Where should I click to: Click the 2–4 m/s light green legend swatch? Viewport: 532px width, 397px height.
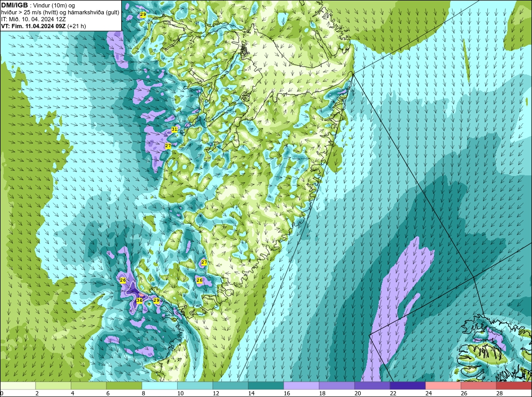tap(53, 386)
